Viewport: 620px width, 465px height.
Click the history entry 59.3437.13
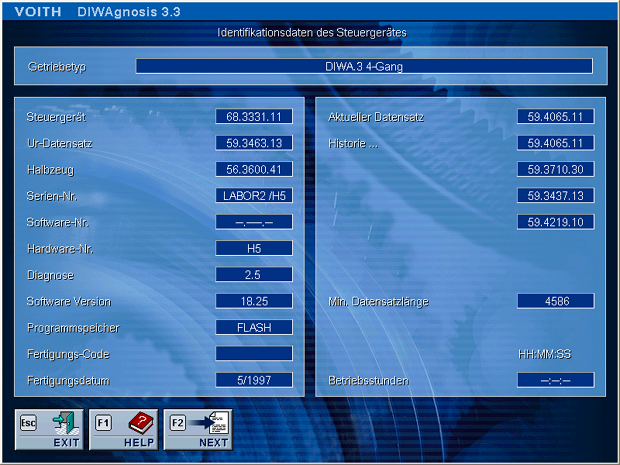pyautogui.click(x=556, y=196)
